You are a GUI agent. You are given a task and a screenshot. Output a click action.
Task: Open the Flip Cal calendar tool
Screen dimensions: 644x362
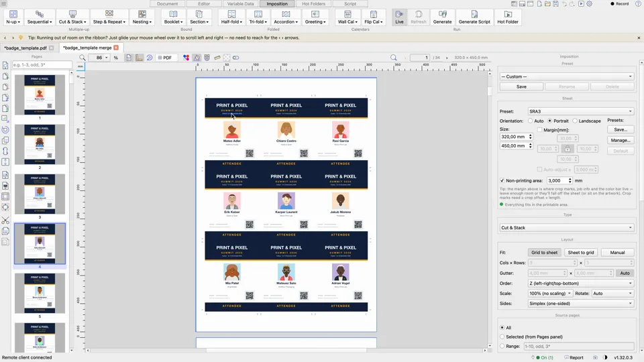click(x=374, y=17)
